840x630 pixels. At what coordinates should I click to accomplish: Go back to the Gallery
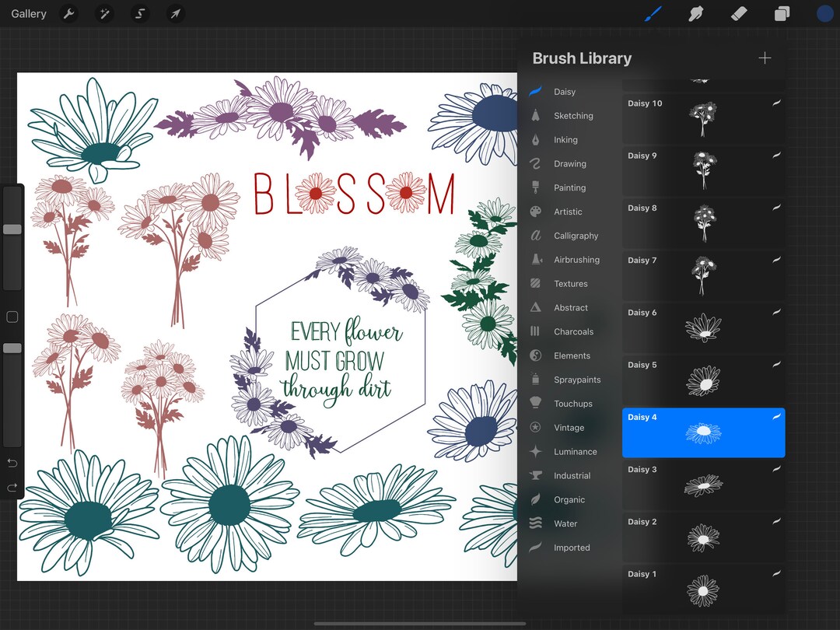28,13
